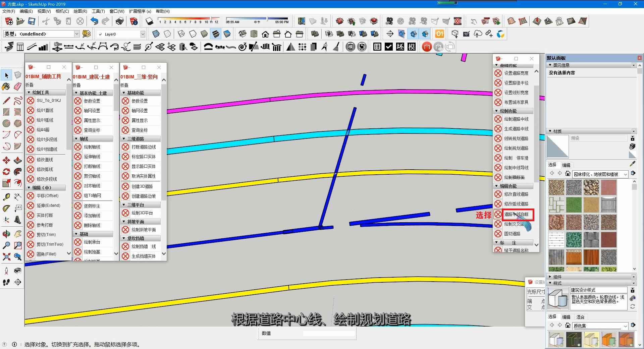Viewport: 644px width, 349px height.
Task: Click the Position Camera icon
Action: pyautogui.click(x=6, y=271)
